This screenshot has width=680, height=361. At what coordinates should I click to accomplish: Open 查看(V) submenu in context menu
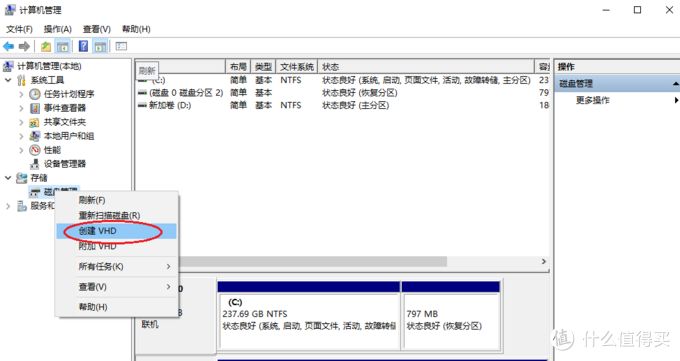(117, 287)
